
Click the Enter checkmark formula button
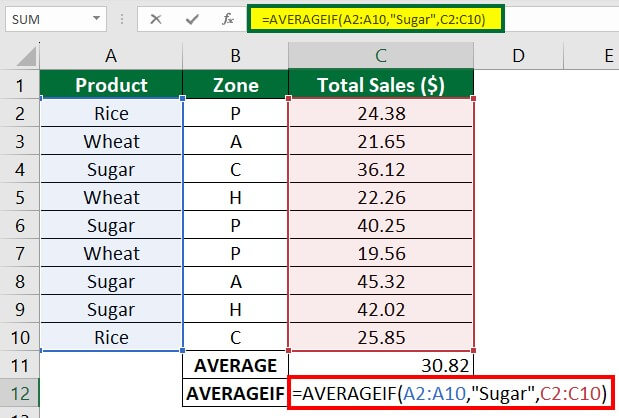pos(191,19)
